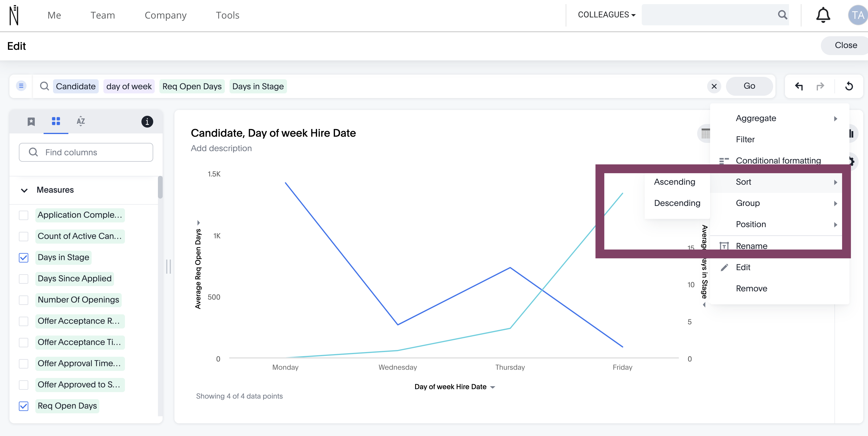
Task: Open the Me menu
Action: [54, 15]
